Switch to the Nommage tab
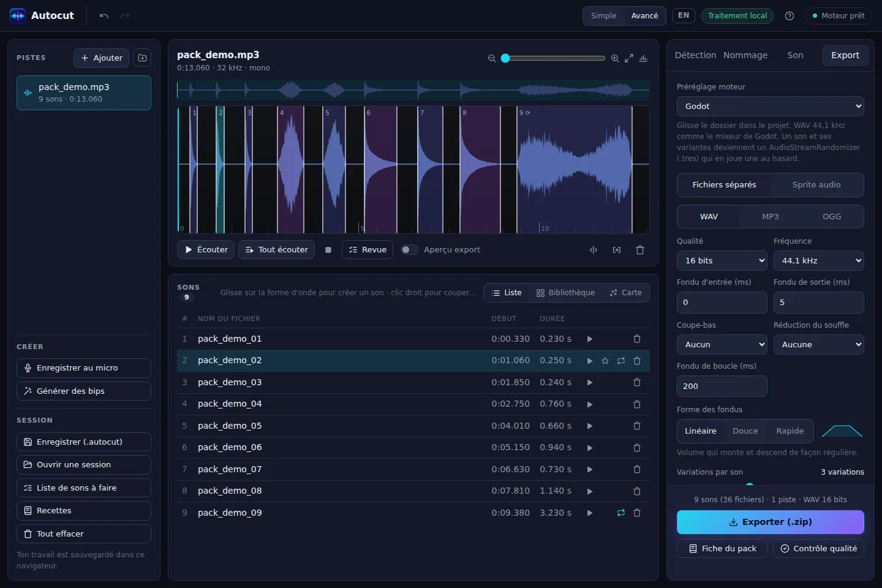Image resolution: width=882 pixels, height=588 pixels. 745,55
